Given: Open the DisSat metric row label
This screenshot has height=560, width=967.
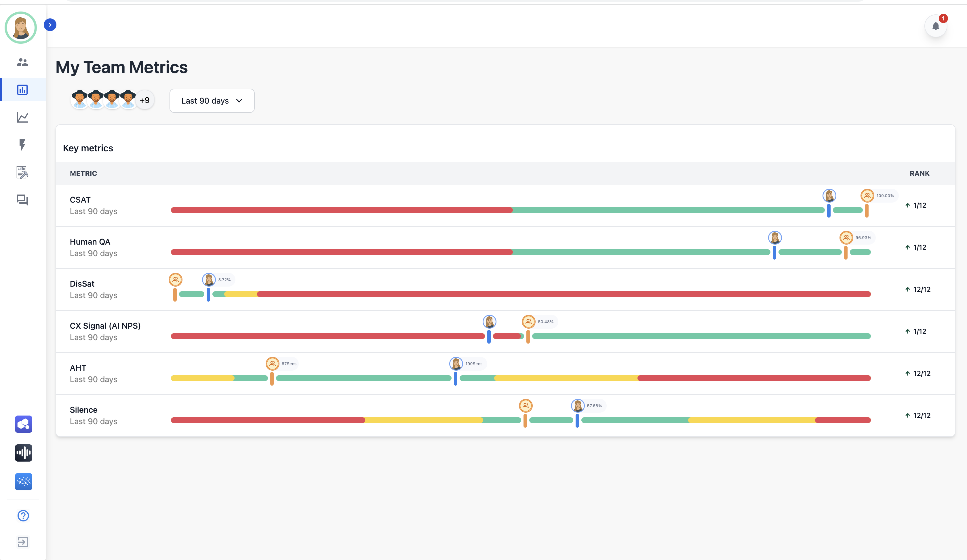Looking at the screenshot, I should point(82,284).
